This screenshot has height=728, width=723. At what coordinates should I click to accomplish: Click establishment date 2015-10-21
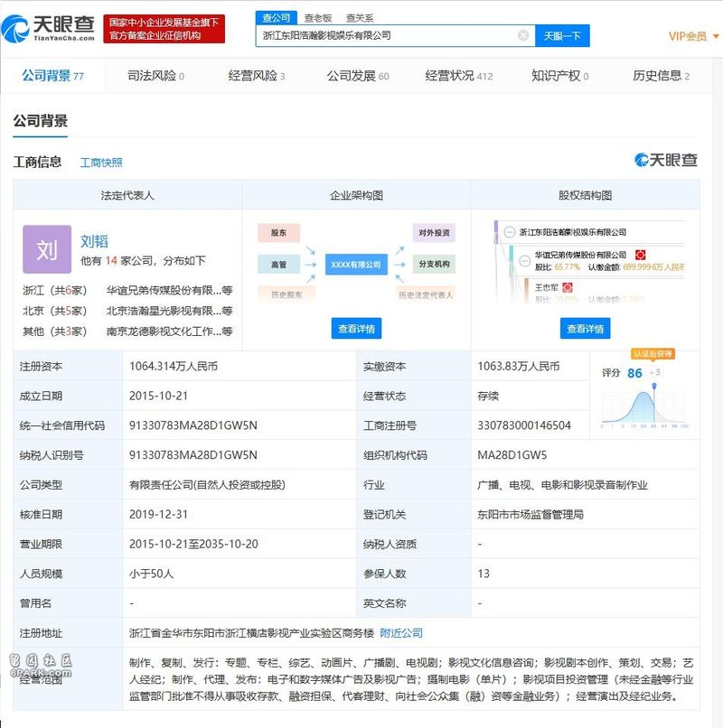pos(158,396)
